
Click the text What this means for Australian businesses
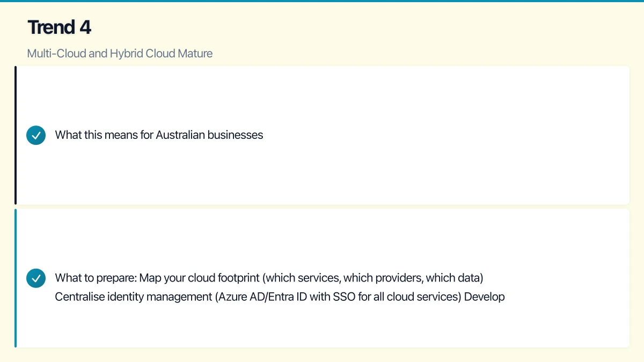point(158,135)
